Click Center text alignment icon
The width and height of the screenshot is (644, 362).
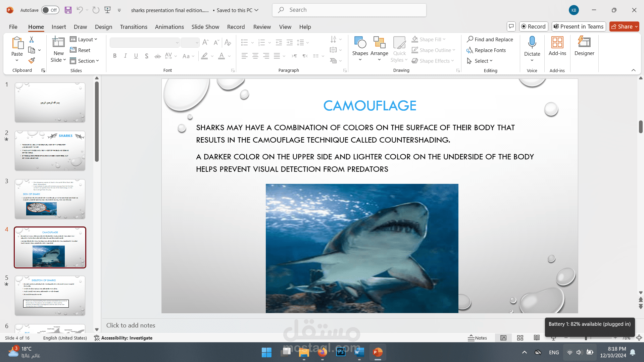coord(255,56)
